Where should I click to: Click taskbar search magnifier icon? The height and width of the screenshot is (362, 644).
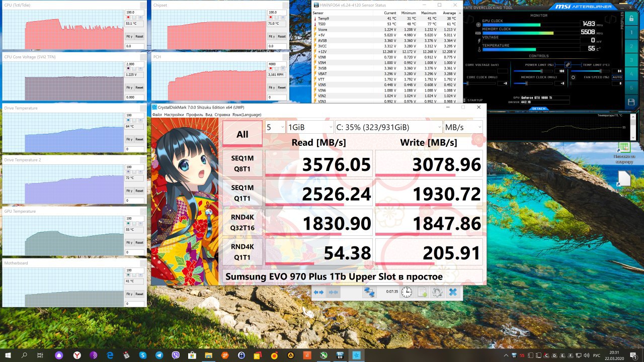point(25,355)
